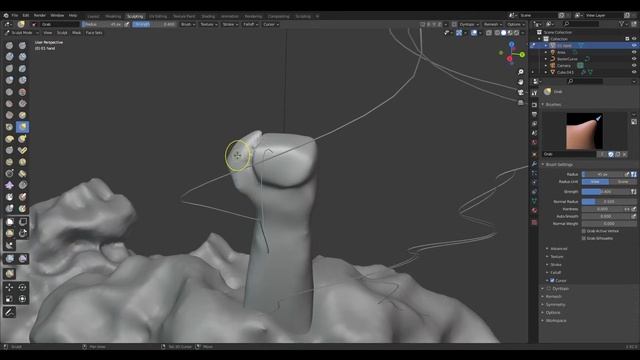Image resolution: width=640 pixels, height=360 pixels.
Task: Open the Face Sets menu
Action: (x=94, y=33)
